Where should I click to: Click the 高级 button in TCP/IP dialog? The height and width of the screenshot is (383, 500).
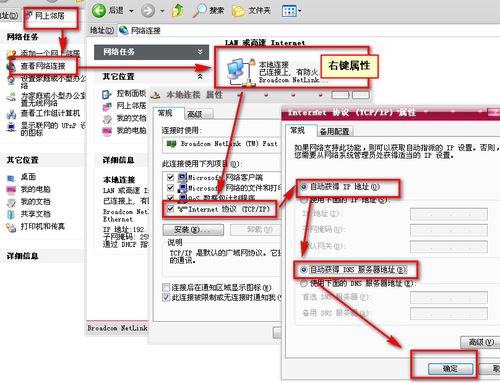(480, 342)
